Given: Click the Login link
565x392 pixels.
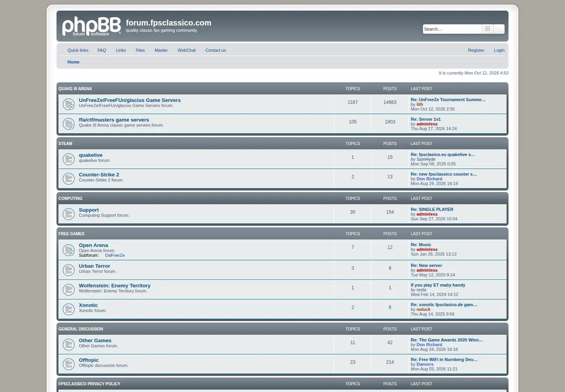Looking at the screenshot, I should coord(499,50).
